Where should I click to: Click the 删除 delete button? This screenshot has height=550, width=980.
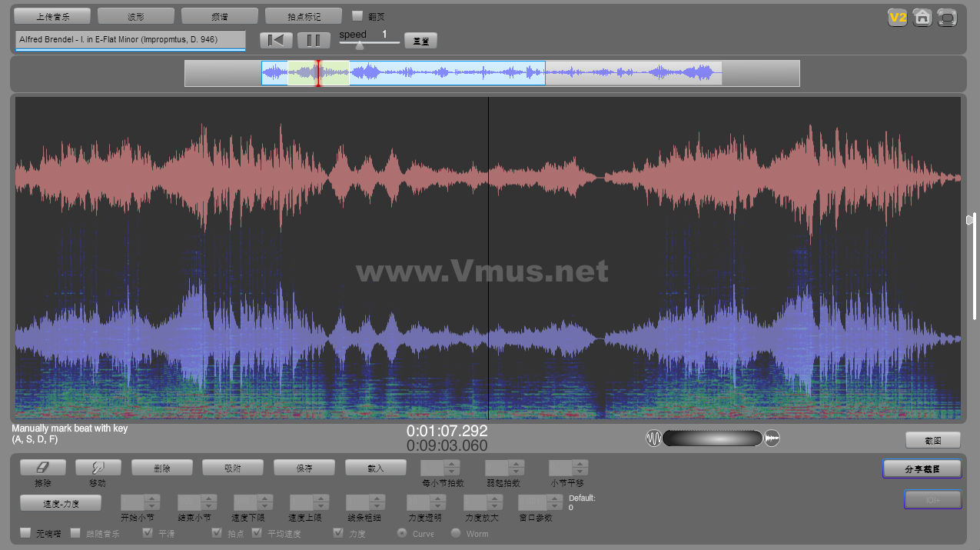[162, 468]
